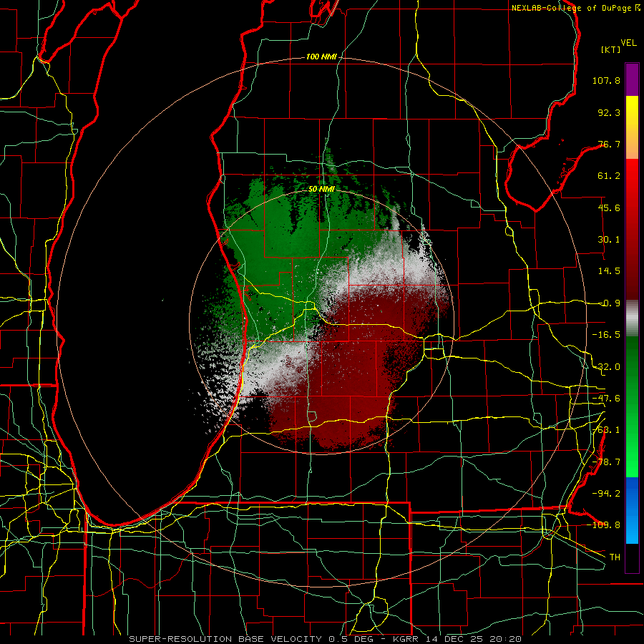Click the -47.6 value on the velocity scale
644x644 pixels.
[606, 399]
